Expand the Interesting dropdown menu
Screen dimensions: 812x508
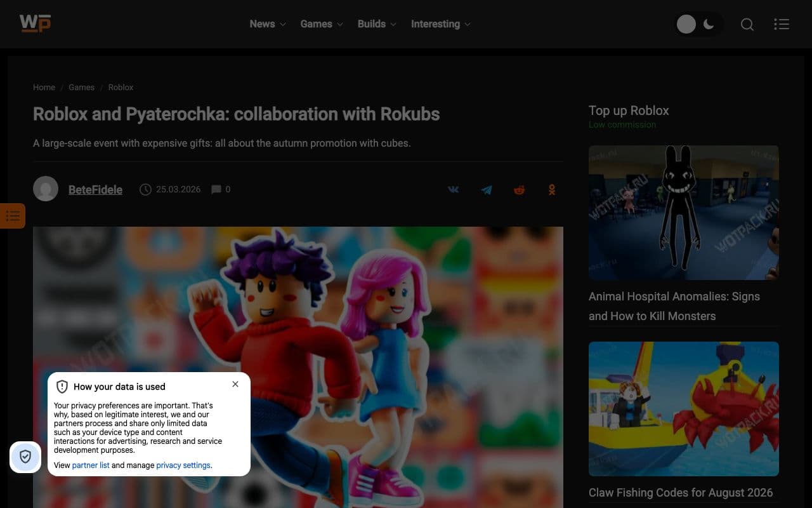441,24
